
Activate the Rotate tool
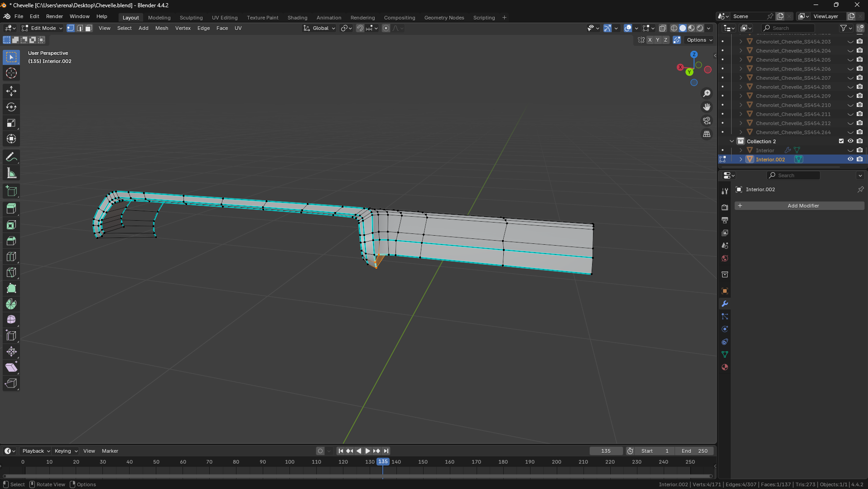[11, 107]
